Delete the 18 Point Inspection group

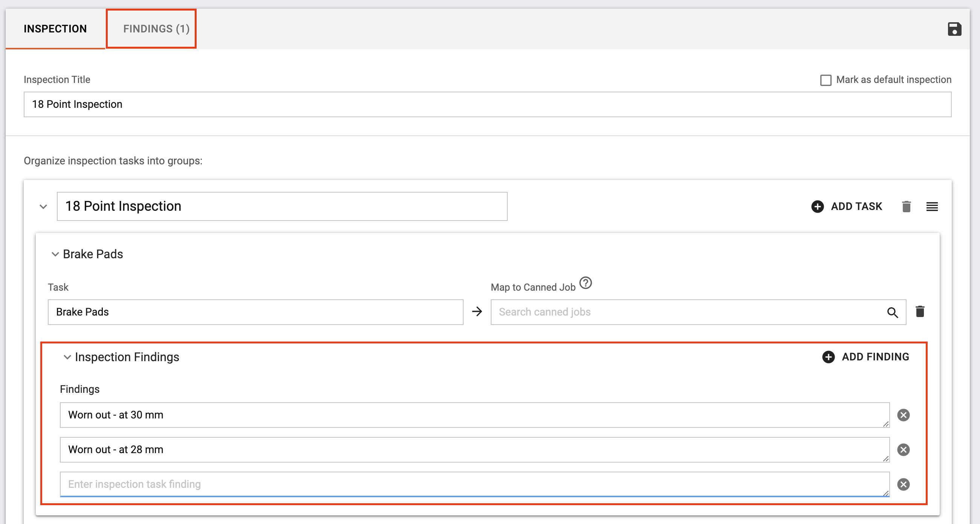pyautogui.click(x=906, y=207)
